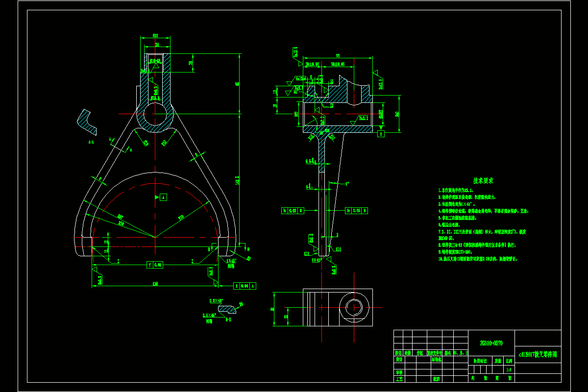Select the hexagonal hole in the top view
Image resolution: width=588 pixels, height=392 pixels.
coord(354,307)
